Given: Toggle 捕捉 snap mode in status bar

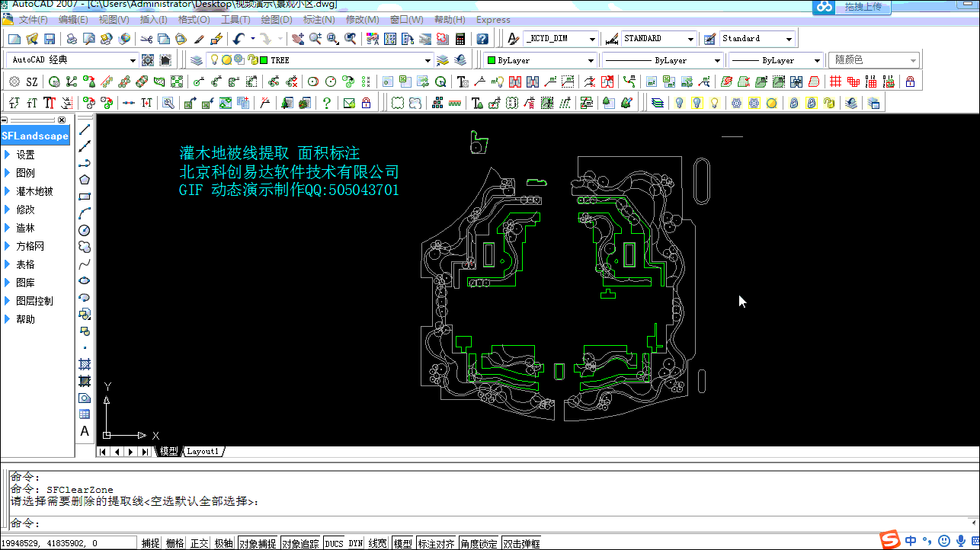Looking at the screenshot, I should 151,543.
